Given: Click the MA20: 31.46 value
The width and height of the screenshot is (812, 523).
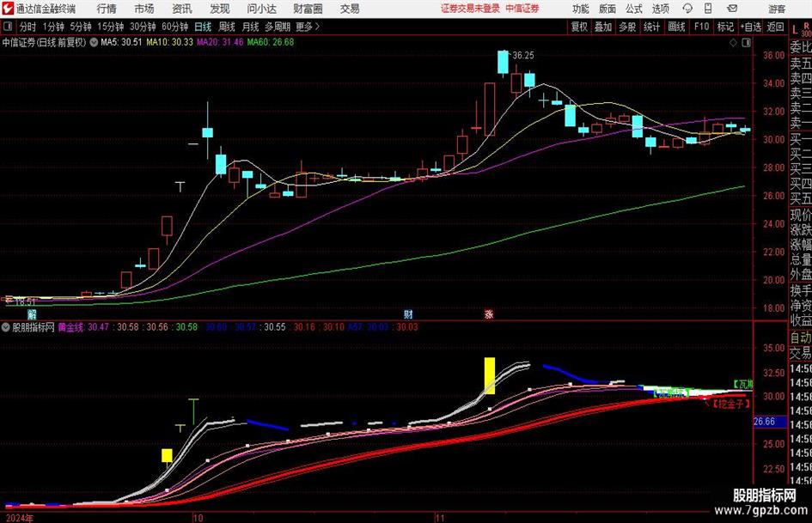Looking at the screenshot, I should (220, 42).
